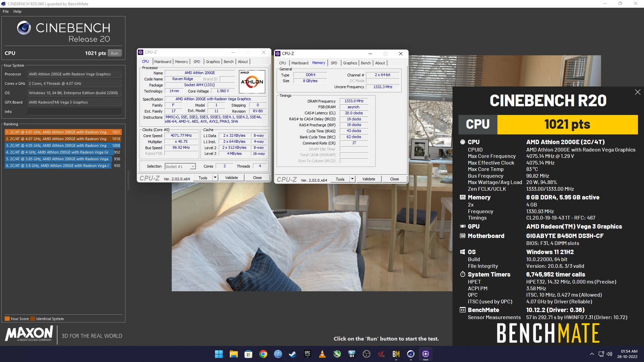Expand Tools dropdown arrow in left CPU-Z
Viewport: 644px width, 362px height.
pyautogui.click(x=215, y=178)
